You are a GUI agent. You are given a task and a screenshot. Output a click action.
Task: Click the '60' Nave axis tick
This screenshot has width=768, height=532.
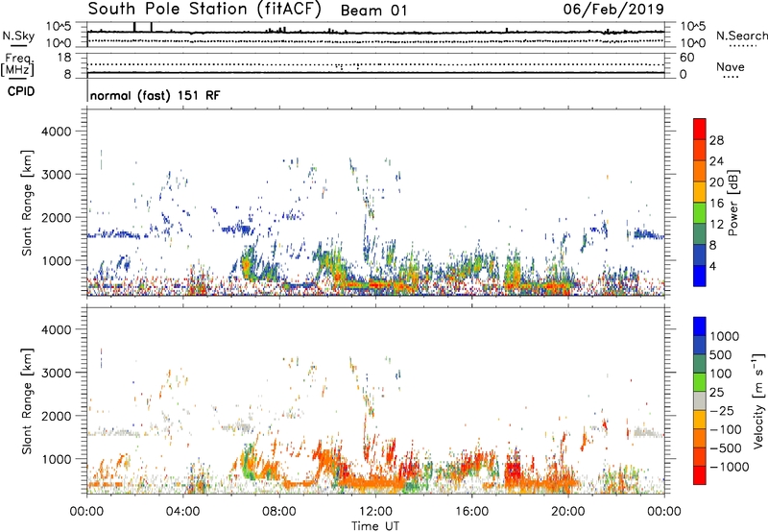pos(686,58)
